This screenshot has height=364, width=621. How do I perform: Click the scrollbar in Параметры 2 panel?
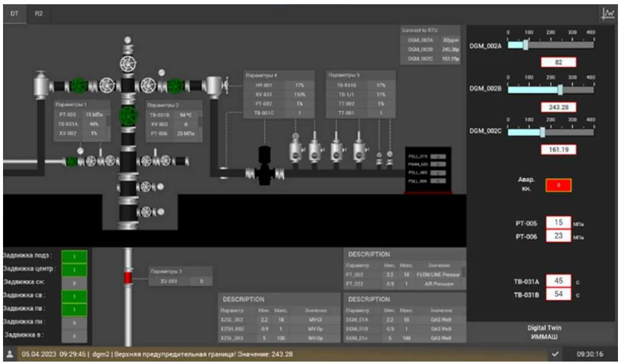tap(201, 124)
